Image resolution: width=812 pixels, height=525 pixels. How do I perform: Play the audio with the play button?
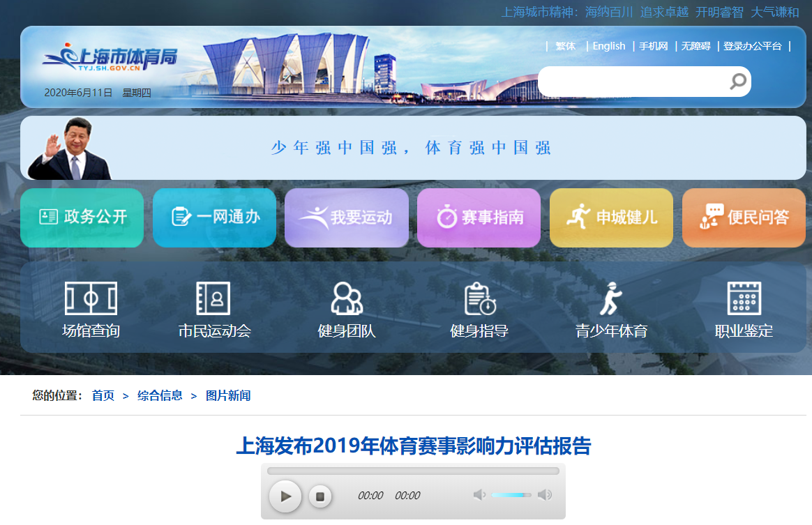click(x=285, y=496)
